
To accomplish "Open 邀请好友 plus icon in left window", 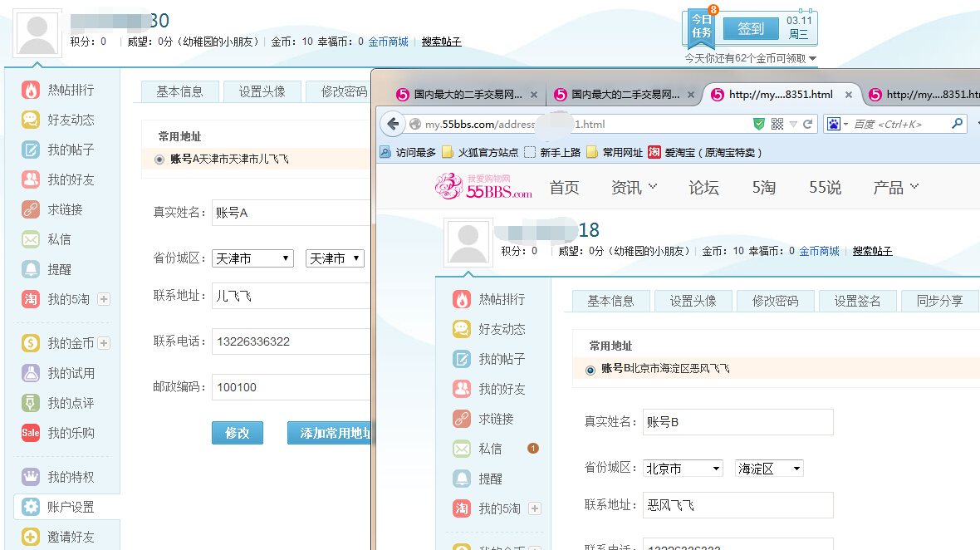I will [x=30, y=537].
